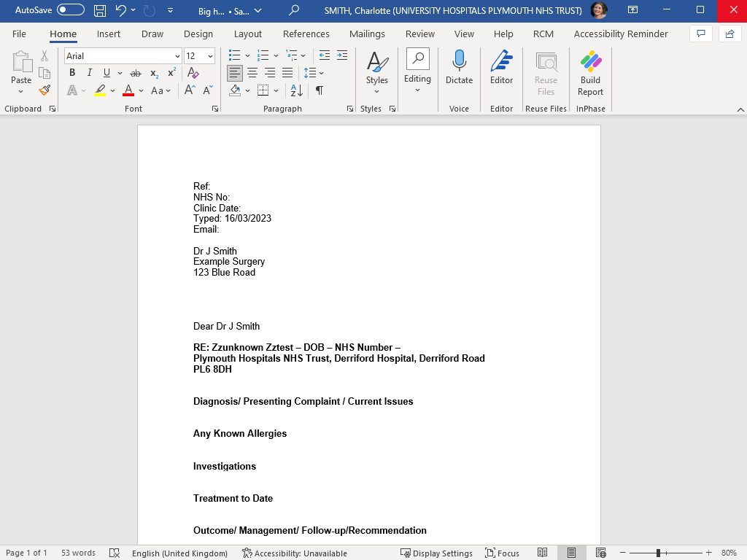The height and width of the screenshot is (560, 747).
Task: Center align the text
Action: [252, 73]
